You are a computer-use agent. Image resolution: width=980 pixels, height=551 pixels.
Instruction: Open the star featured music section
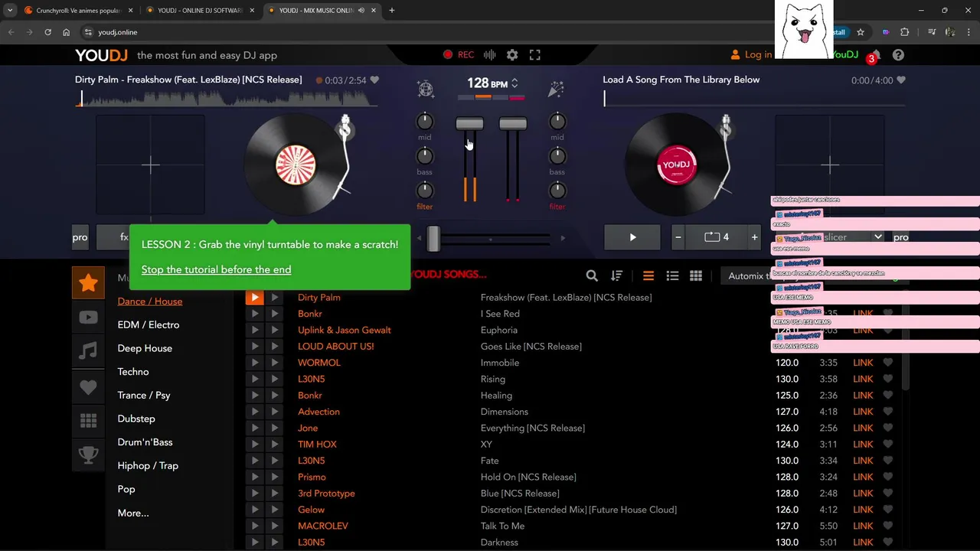point(88,282)
